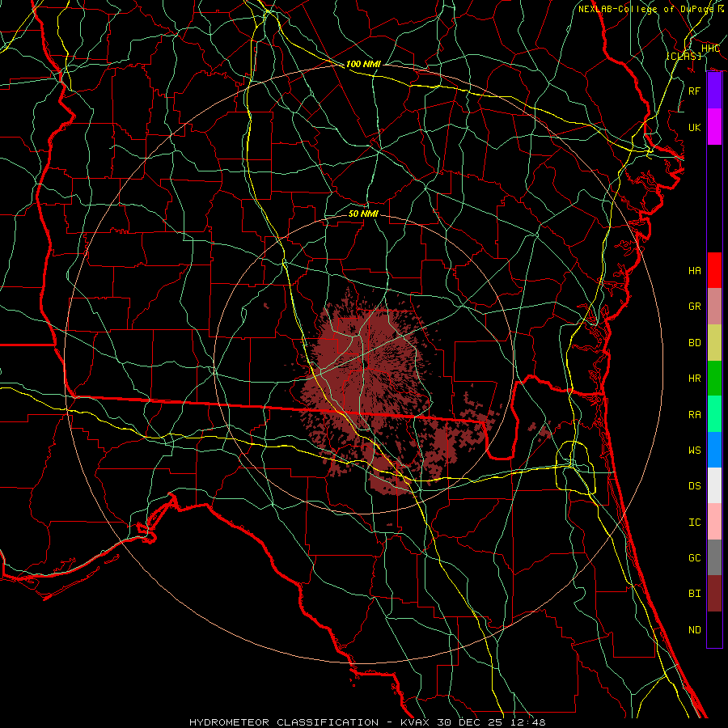The height and width of the screenshot is (728, 728).
Task: Click the GC gray legend swatch
Action: point(714,557)
